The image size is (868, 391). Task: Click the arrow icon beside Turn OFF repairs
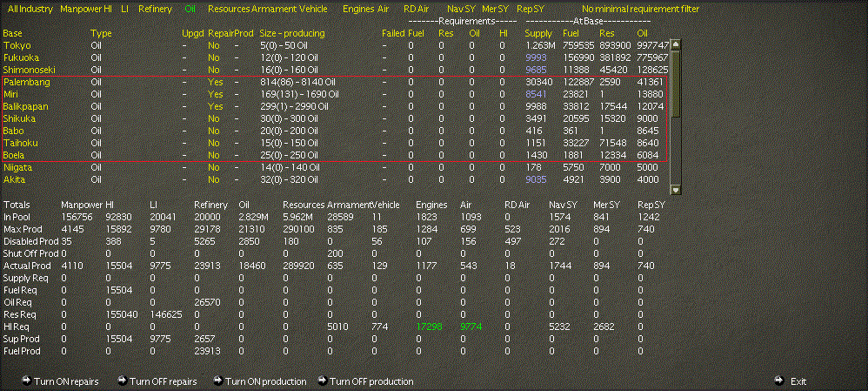(123, 381)
